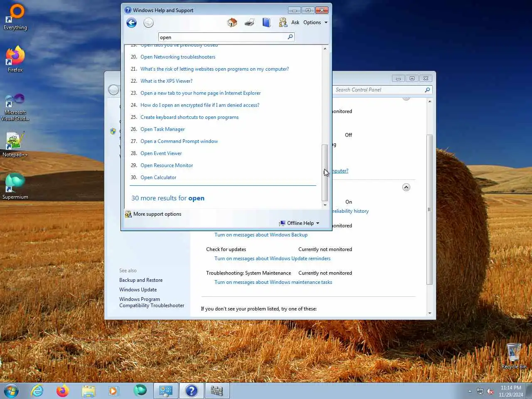Click the Help results scroll-up arrow

click(x=325, y=49)
